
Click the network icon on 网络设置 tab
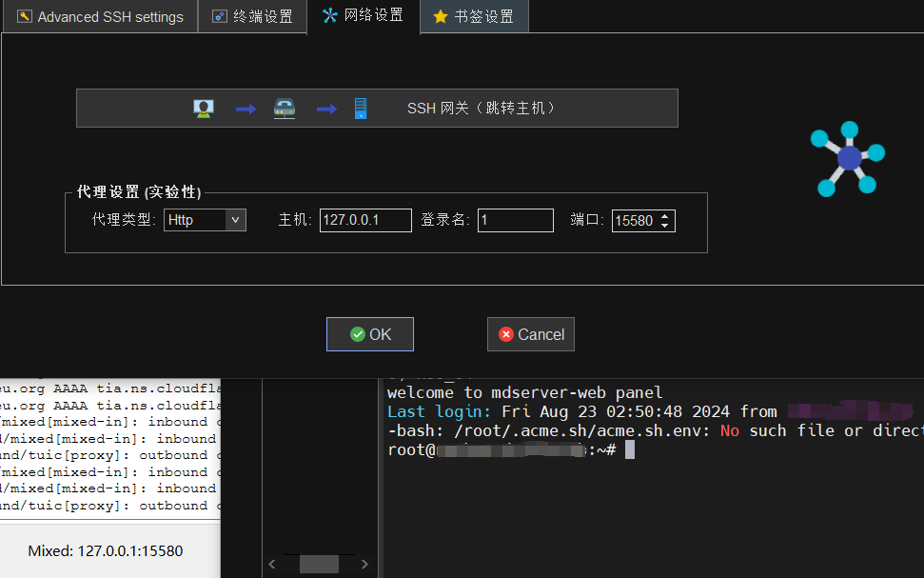coord(330,15)
